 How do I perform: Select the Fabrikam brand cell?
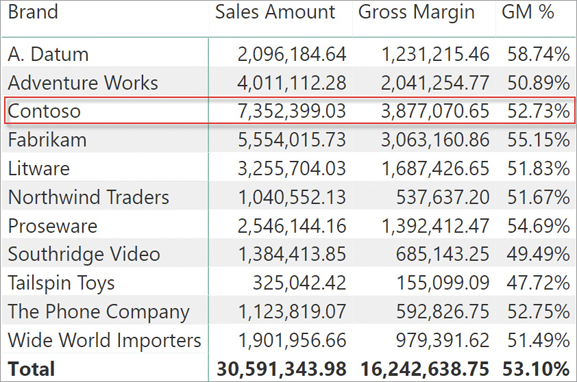pyautogui.click(x=47, y=140)
